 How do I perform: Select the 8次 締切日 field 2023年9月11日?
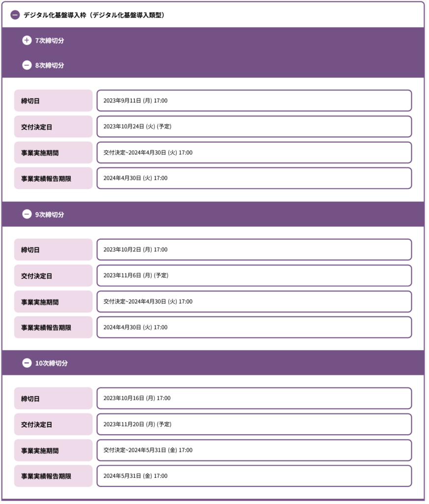click(254, 101)
